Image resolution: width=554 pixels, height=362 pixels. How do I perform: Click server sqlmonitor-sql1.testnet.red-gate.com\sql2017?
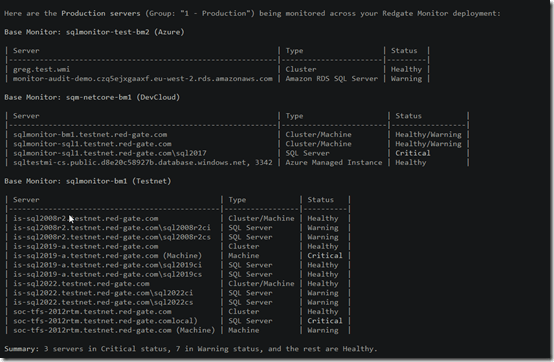[x=110, y=153]
